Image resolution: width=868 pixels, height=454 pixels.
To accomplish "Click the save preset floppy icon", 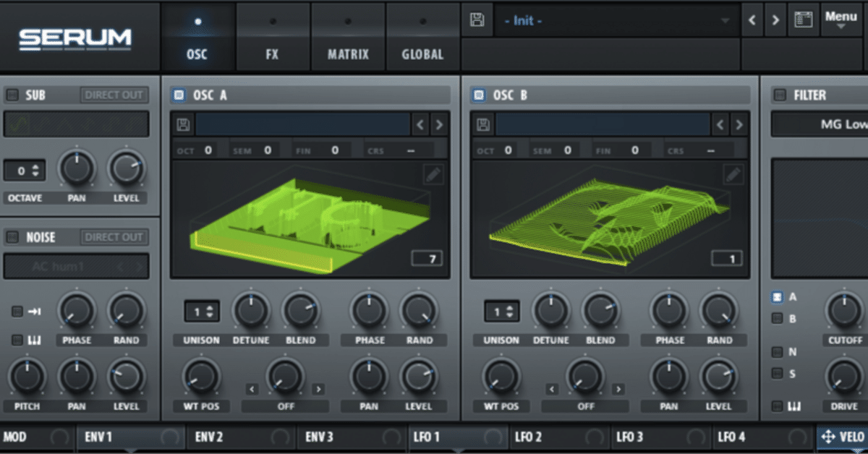I will pos(477,20).
